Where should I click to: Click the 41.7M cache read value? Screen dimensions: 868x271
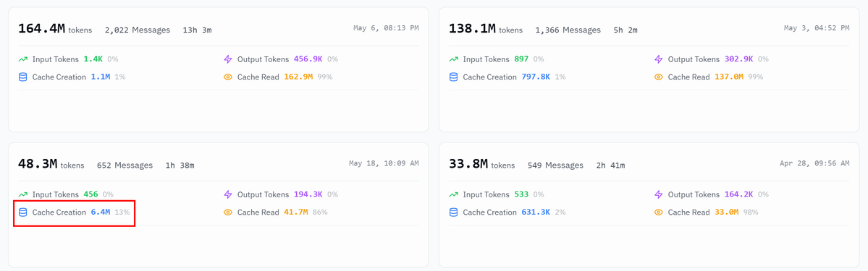pyautogui.click(x=296, y=212)
